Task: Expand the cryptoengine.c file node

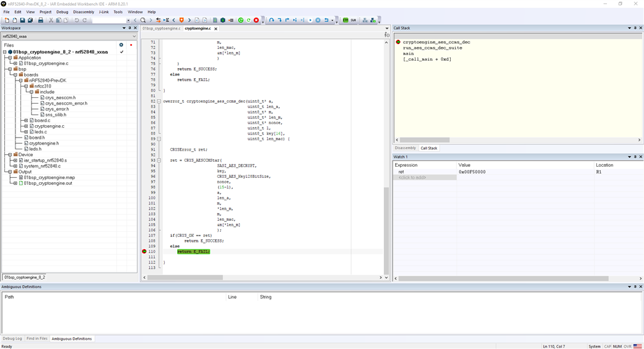Action: [x=26, y=126]
